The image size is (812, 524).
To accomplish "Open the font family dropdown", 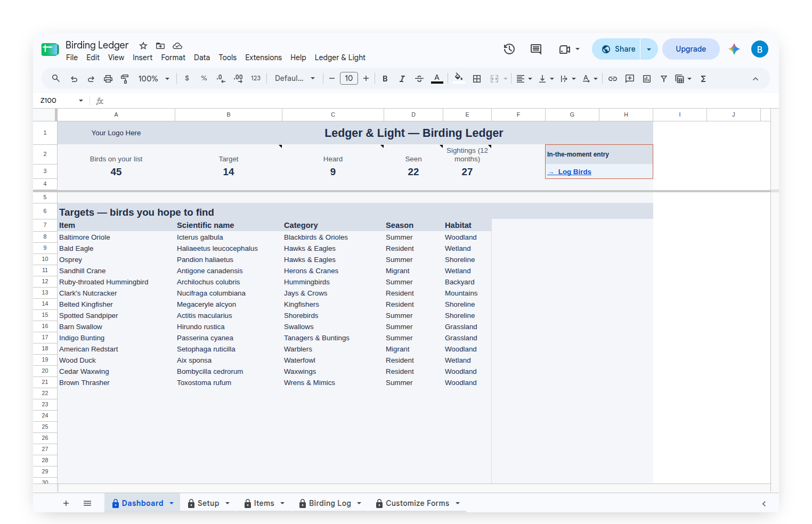I will (295, 78).
